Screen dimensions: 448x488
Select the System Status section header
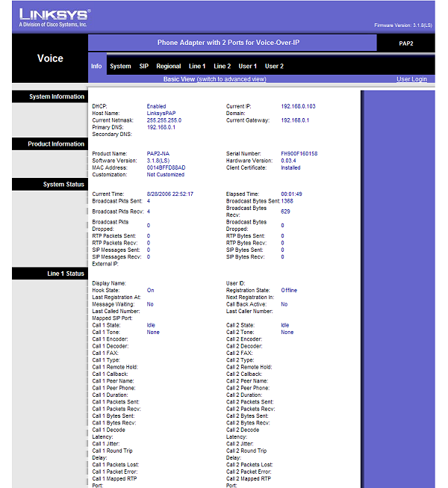[63, 185]
